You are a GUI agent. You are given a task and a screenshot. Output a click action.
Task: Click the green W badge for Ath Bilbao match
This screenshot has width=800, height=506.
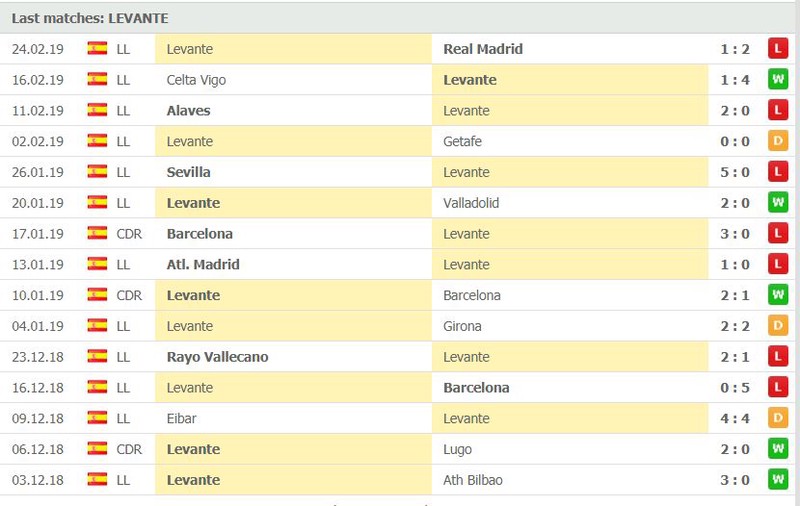778,480
